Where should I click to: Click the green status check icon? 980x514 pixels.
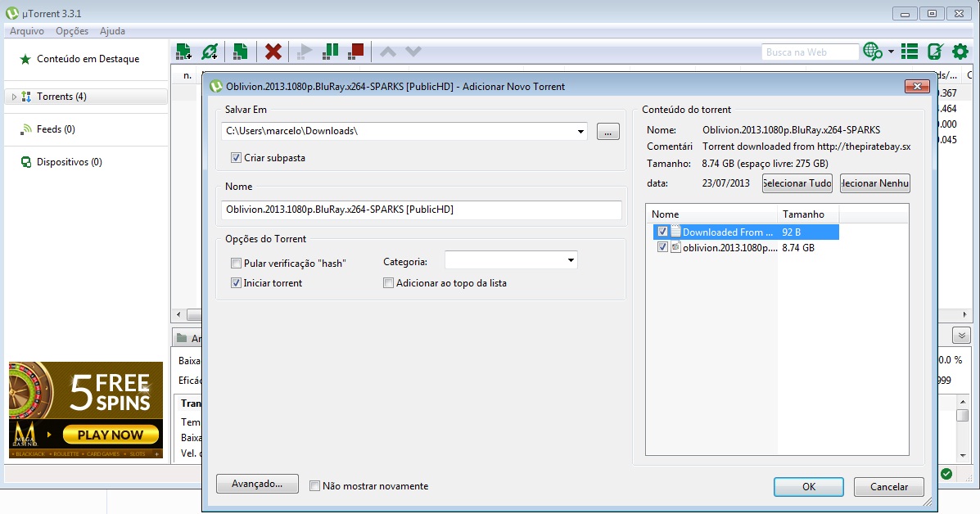coord(946,474)
